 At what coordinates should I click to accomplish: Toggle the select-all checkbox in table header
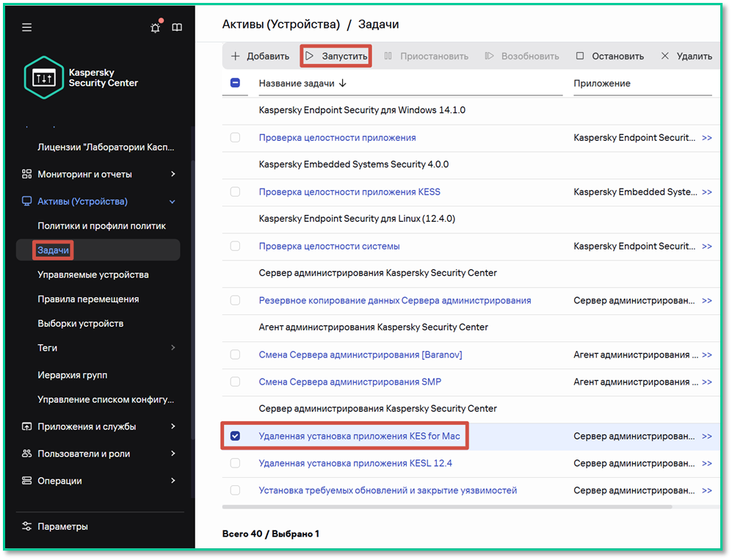point(235,83)
